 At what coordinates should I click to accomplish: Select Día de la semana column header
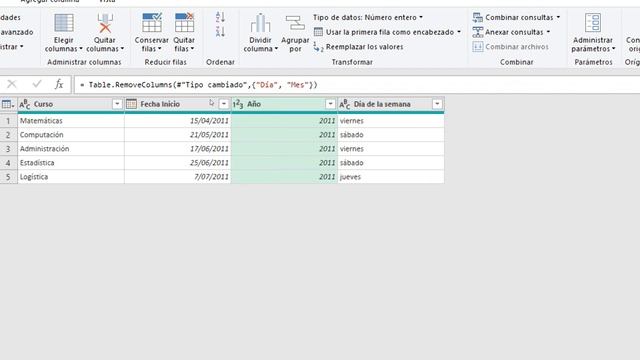pos(391,104)
